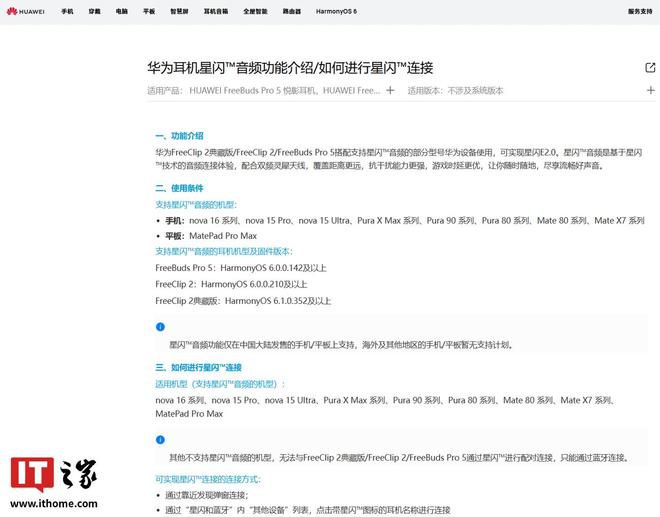Click the MatePad Pro Max text under 适用机型
The height and width of the screenshot is (517, 660).
pos(189,414)
